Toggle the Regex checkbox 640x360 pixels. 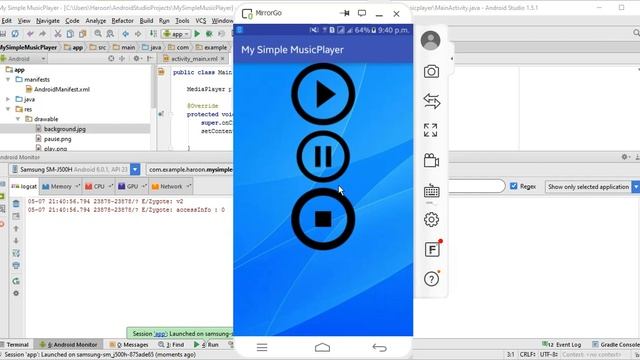tap(513, 186)
